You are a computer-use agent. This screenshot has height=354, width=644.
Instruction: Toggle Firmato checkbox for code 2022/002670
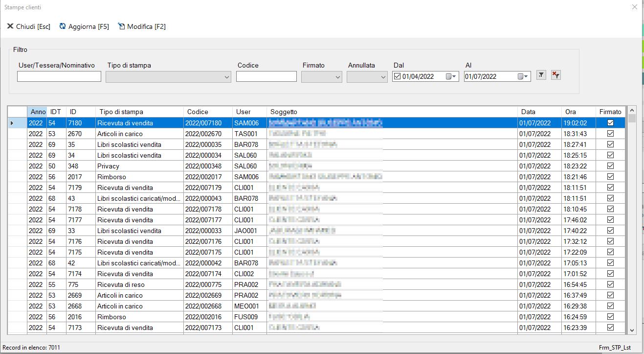pyautogui.click(x=610, y=134)
